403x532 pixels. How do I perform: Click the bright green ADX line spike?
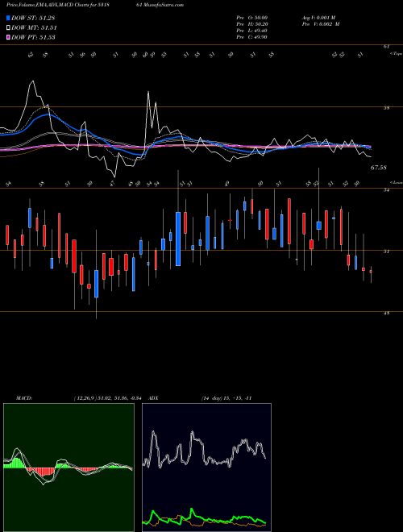coord(192,510)
